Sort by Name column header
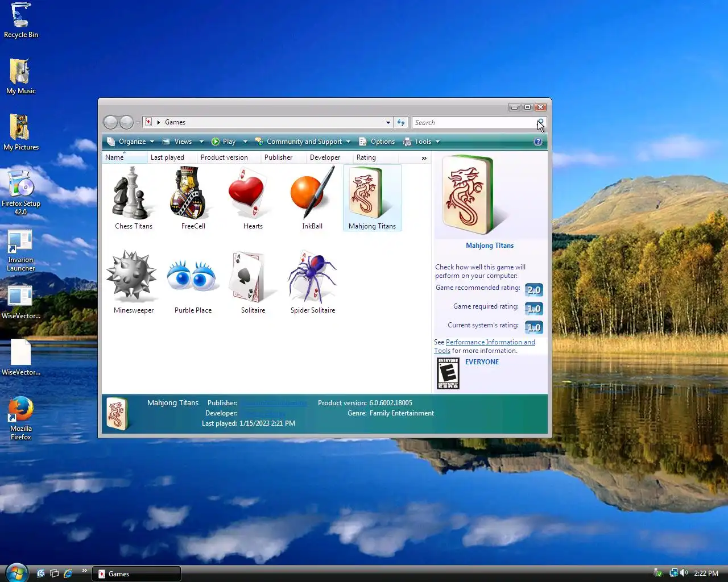Viewport: 728px width, 582px height. [x=124, y=157]
